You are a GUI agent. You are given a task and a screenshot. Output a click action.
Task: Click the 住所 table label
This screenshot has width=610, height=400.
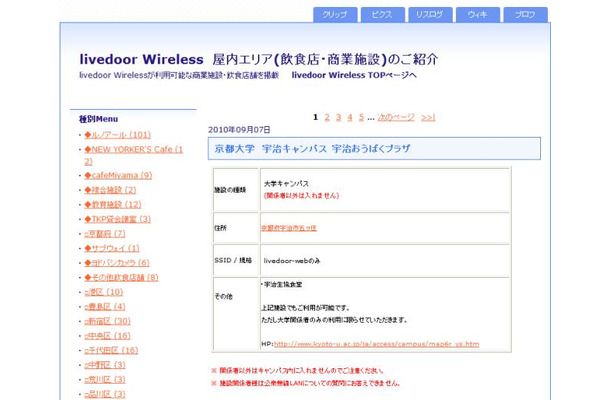(x=220, y=228)
